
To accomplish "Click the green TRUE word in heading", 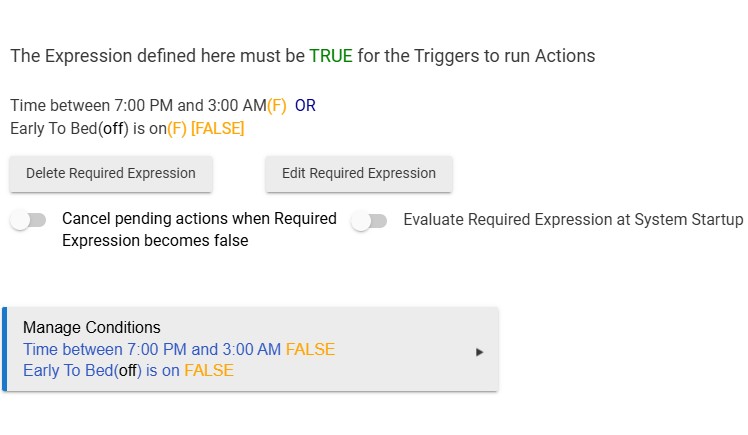I will click(331, 56).
